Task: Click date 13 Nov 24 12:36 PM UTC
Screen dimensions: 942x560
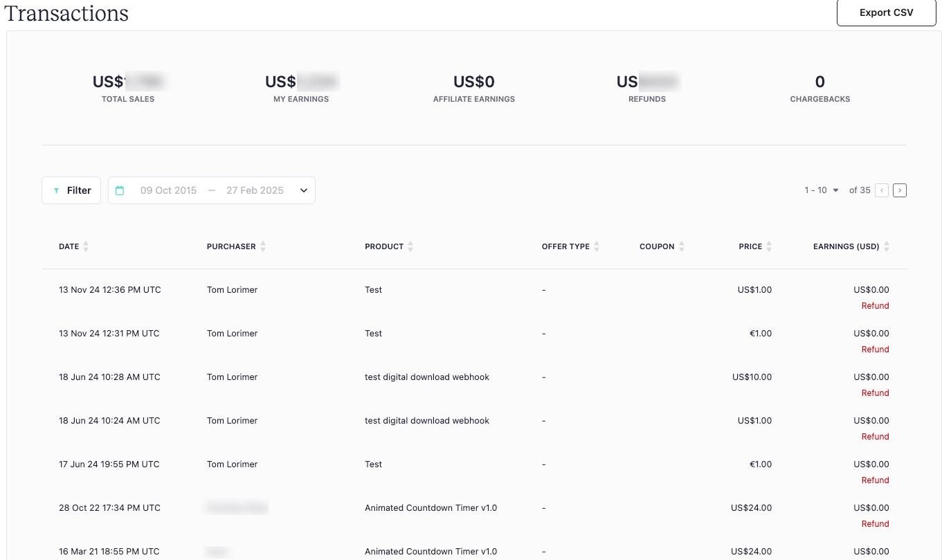Action: tap(110, 290)
